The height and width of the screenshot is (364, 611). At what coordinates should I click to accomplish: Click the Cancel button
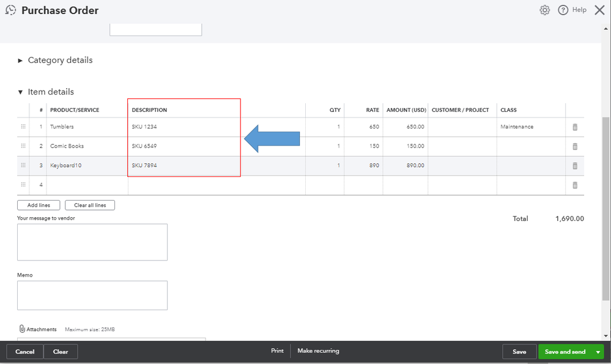point(25,352)
